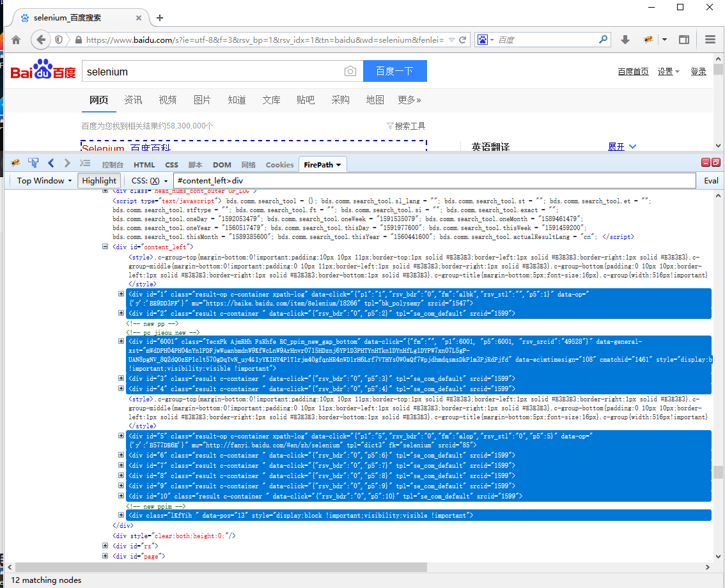725x588 pixels.
Task: Click the Eval button
Action: coord(711,180)
